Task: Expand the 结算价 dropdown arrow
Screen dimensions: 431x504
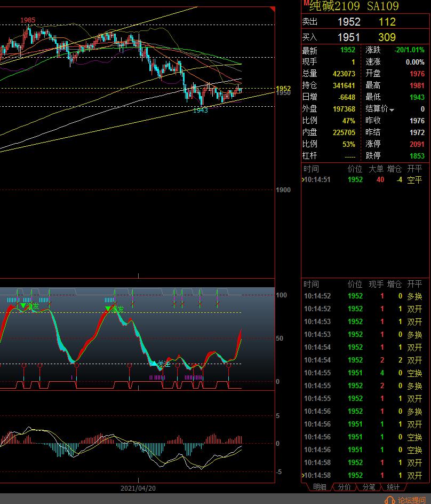Action: click(392, 110)
